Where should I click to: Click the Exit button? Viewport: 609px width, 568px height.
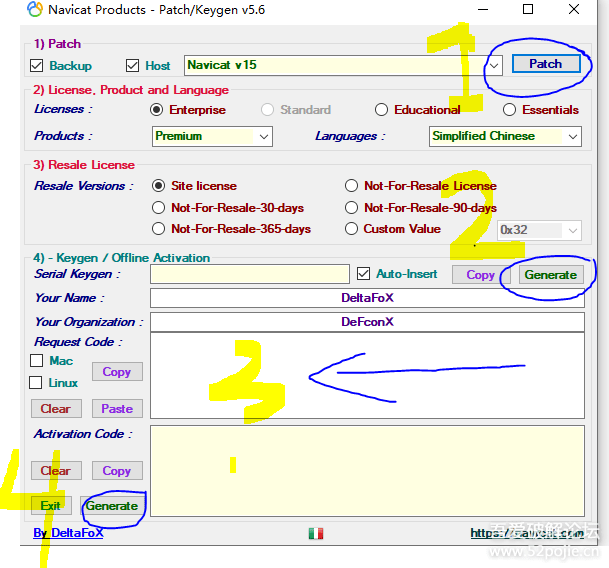tap(51, 505)
